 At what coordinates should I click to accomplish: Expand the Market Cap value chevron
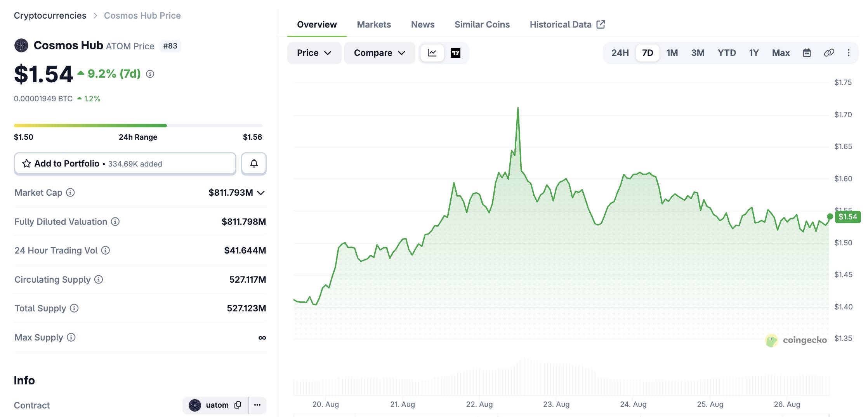point(261,193)
